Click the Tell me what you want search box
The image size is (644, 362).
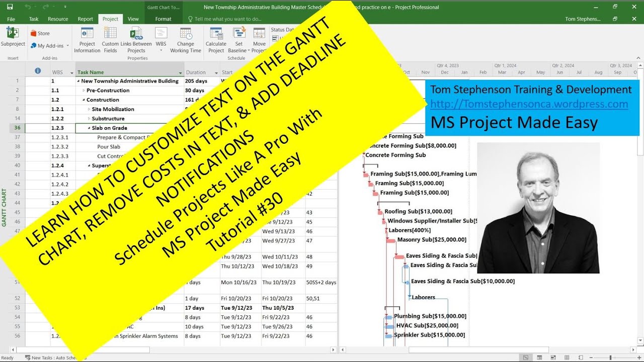click(x=224, y=19)
